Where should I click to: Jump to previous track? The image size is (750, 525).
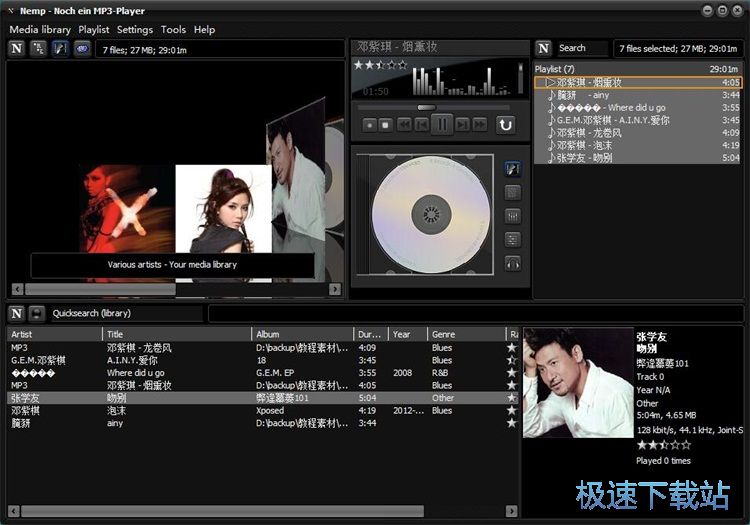coord(421,125)
